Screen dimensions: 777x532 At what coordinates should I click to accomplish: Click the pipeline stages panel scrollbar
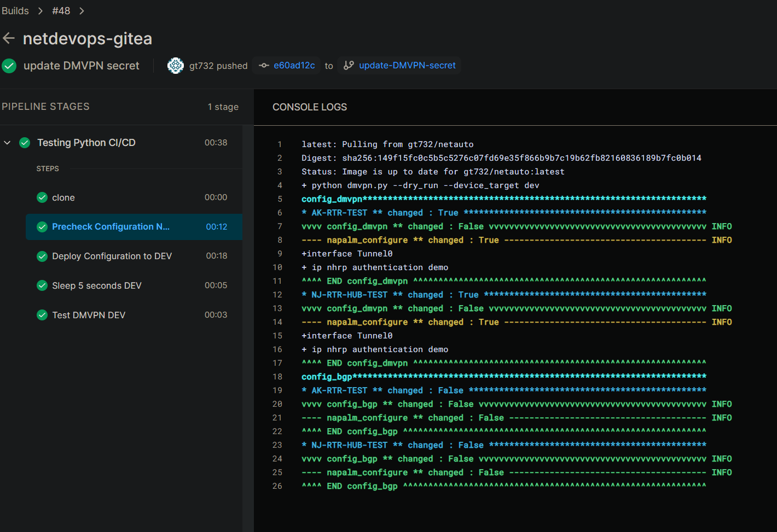coord(248,328)
